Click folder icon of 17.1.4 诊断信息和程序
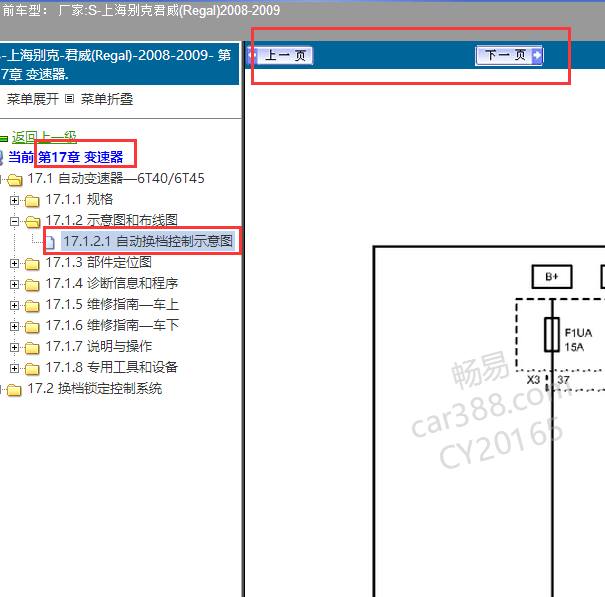 point(32,285)
